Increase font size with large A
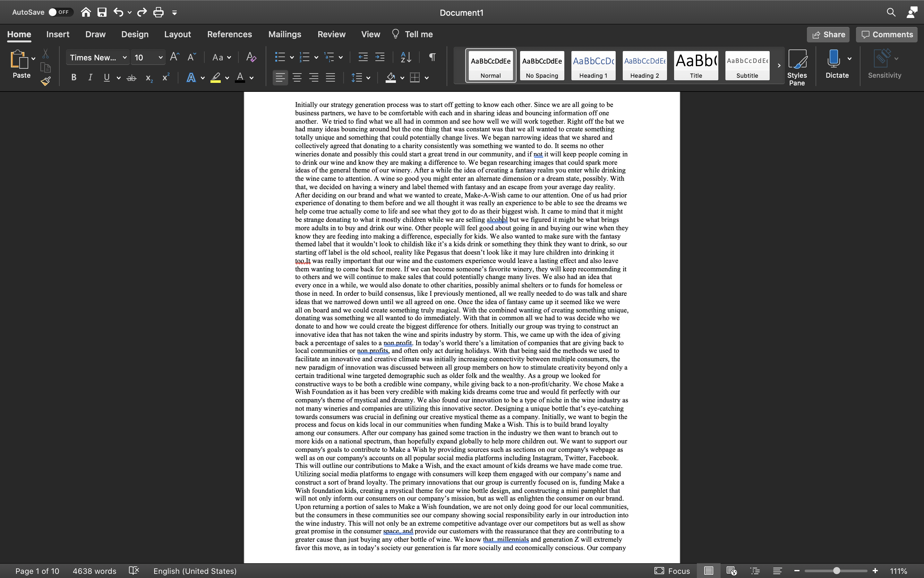The height and width of the screenshot is (578, 924). [x=175, y=57]
